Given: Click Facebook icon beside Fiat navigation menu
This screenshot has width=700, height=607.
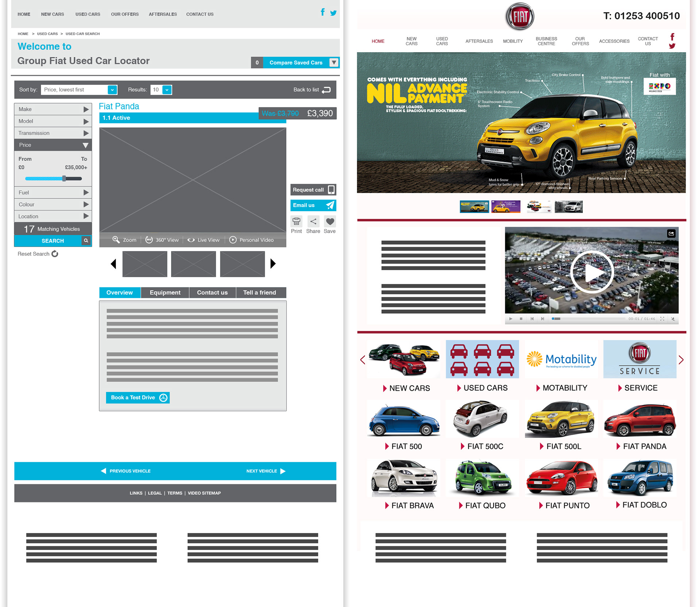Looking at the screenshot, I should (672, 37).
